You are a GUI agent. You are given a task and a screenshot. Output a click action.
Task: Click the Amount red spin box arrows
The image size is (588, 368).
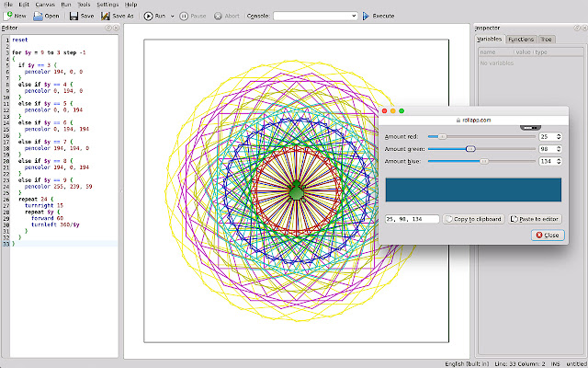[560, 136]
